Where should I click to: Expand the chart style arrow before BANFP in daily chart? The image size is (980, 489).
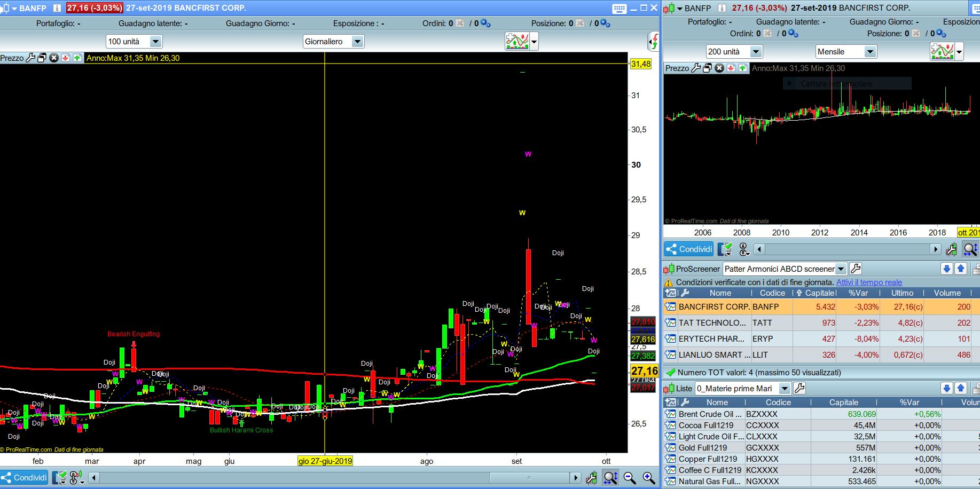tap(14, 9)
